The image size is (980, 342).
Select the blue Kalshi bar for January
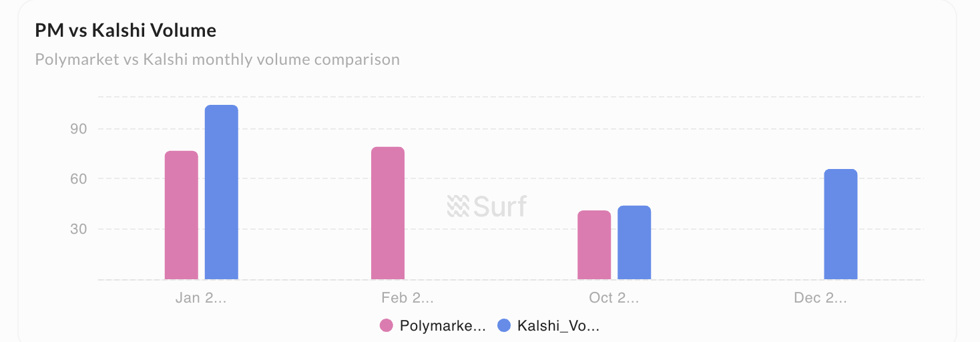coord(222,192)
